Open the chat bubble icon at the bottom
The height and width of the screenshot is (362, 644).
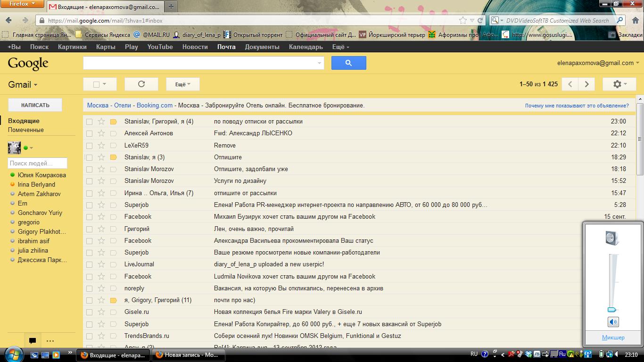tap(33, 341)
